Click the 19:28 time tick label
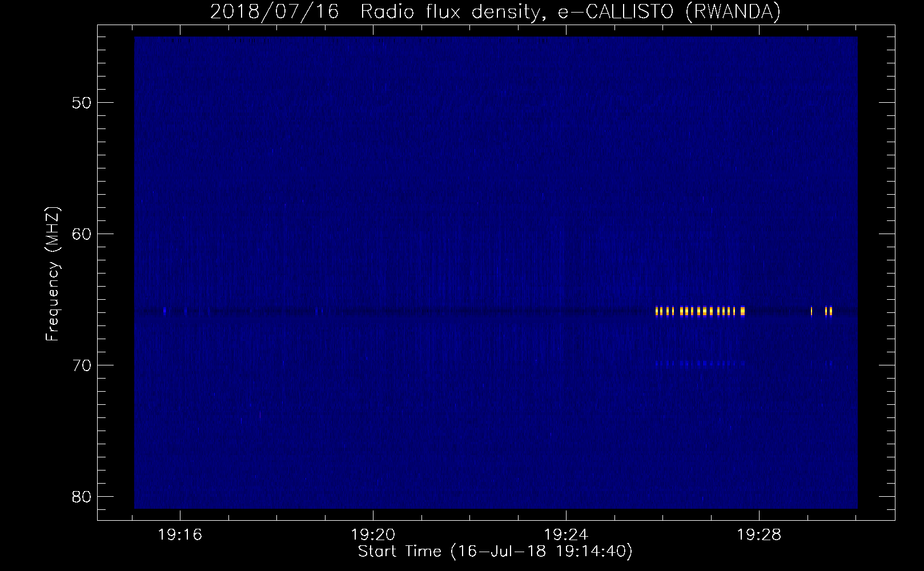 coord(759,536)
